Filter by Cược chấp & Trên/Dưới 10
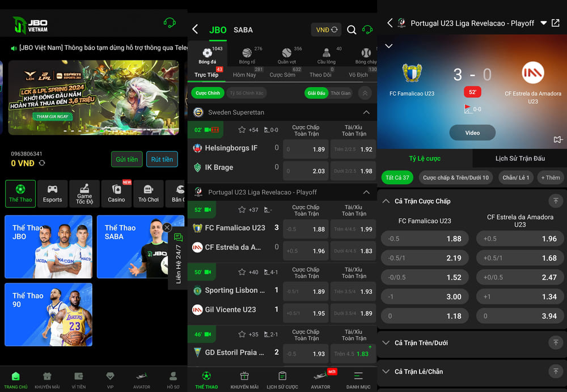 coord(456,177)
